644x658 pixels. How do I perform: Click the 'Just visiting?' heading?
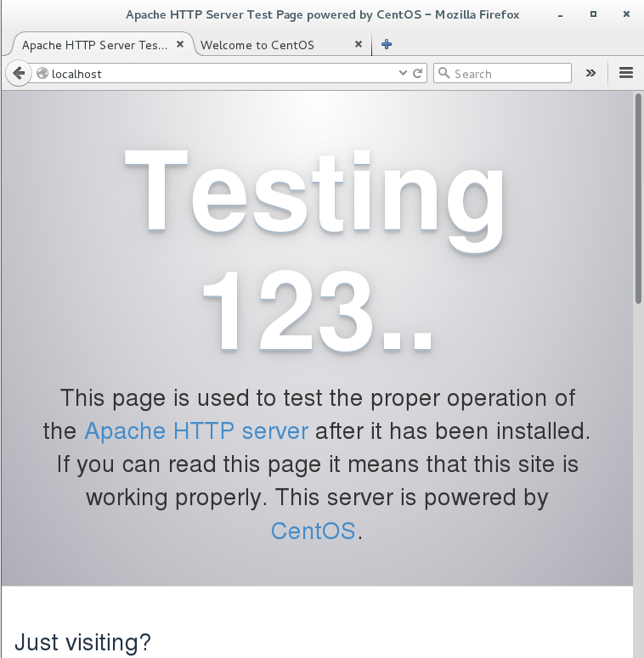click(82, 642)
